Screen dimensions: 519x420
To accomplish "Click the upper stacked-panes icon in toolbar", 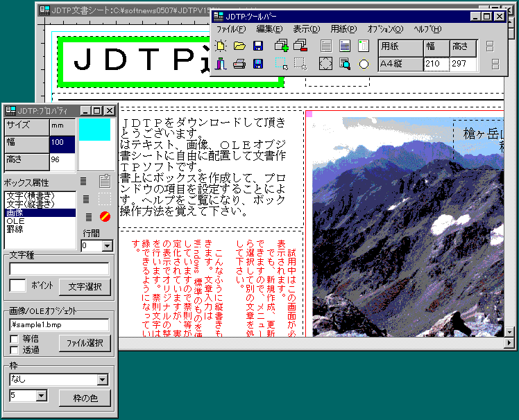I will (x=490, y=46).
